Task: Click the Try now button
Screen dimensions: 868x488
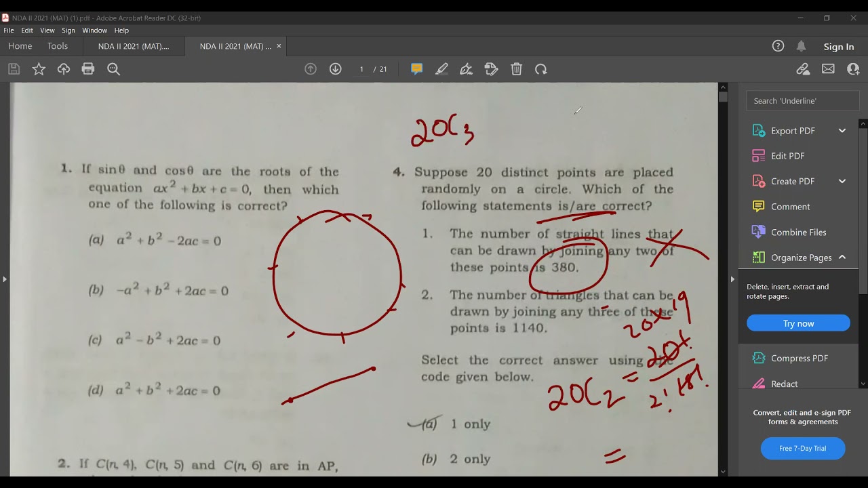Action: click(798, 323)
